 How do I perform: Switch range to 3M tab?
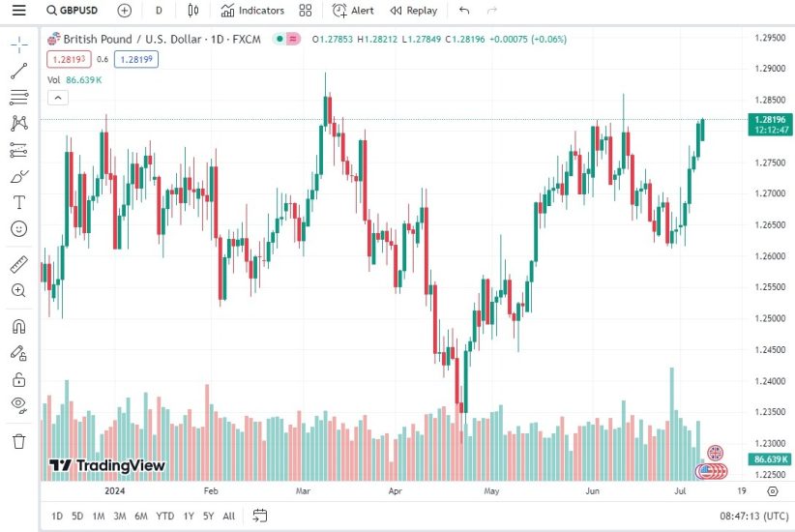click(x=119, y=516)
